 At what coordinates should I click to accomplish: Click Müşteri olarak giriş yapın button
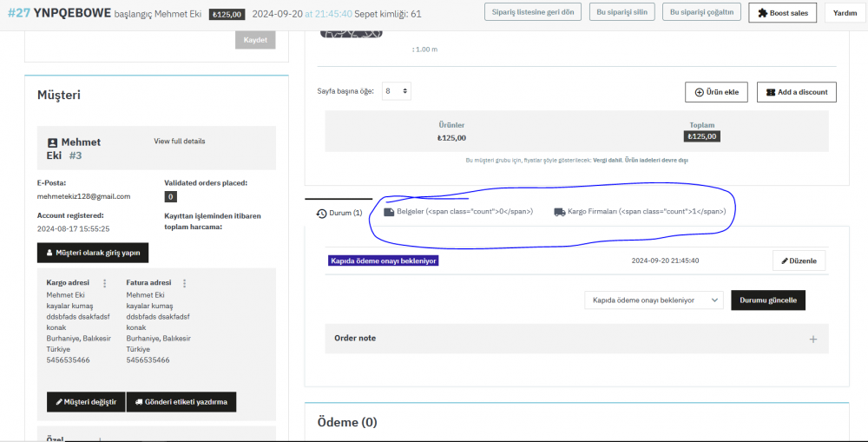pos(93,253)
